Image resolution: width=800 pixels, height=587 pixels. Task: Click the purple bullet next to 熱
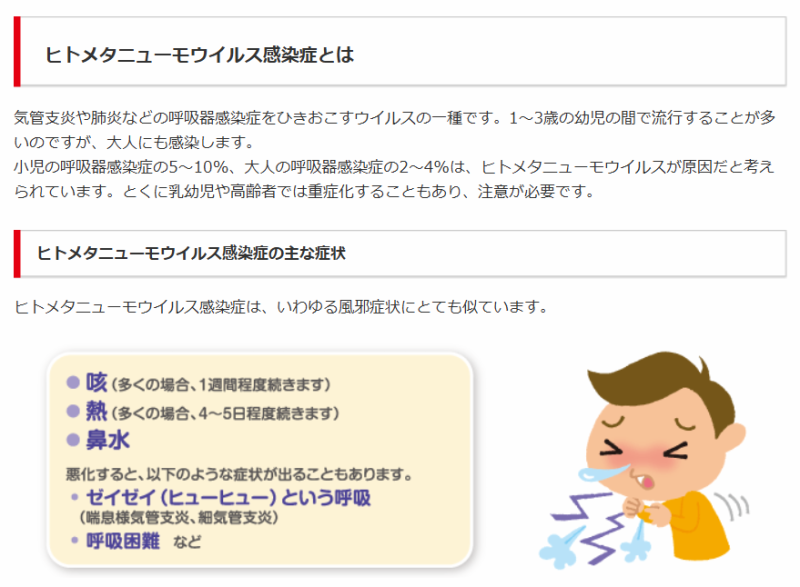pos(73,411)
